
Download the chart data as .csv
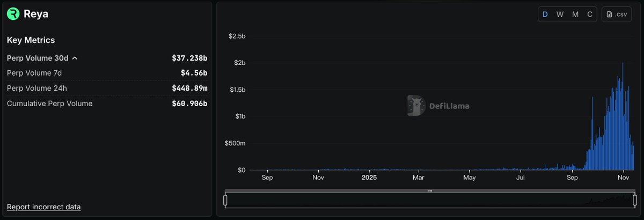click(617, 14)
